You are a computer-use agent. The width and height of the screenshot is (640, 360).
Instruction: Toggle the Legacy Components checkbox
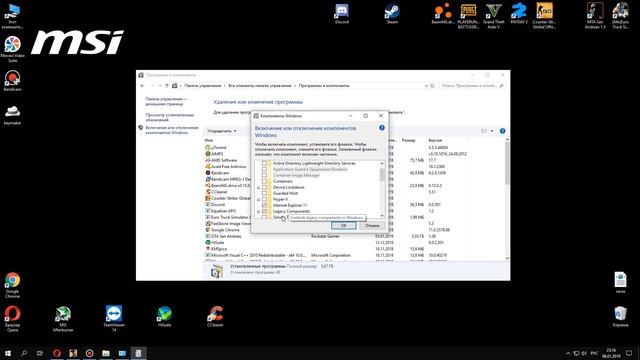pos(264,211)
